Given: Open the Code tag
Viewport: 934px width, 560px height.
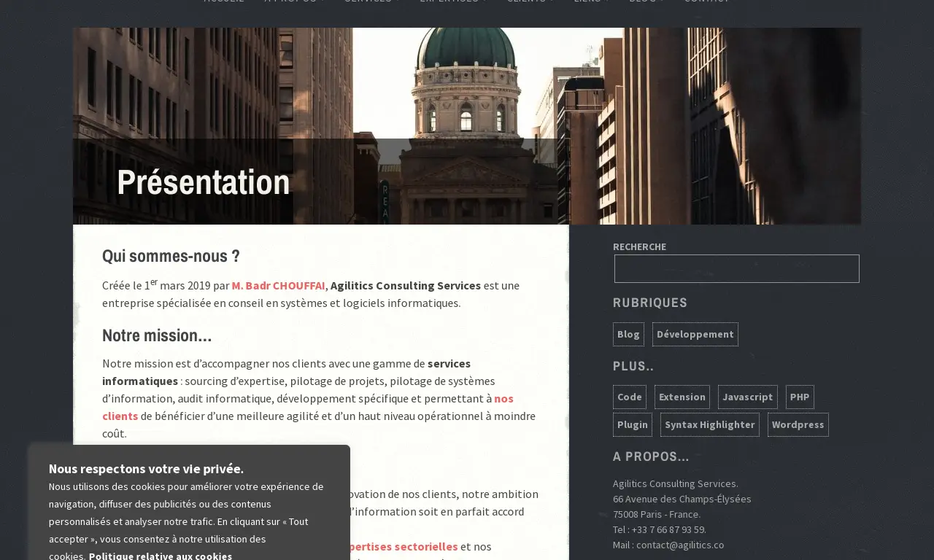Looking at the screenshot, I should (x=629, y=397).
